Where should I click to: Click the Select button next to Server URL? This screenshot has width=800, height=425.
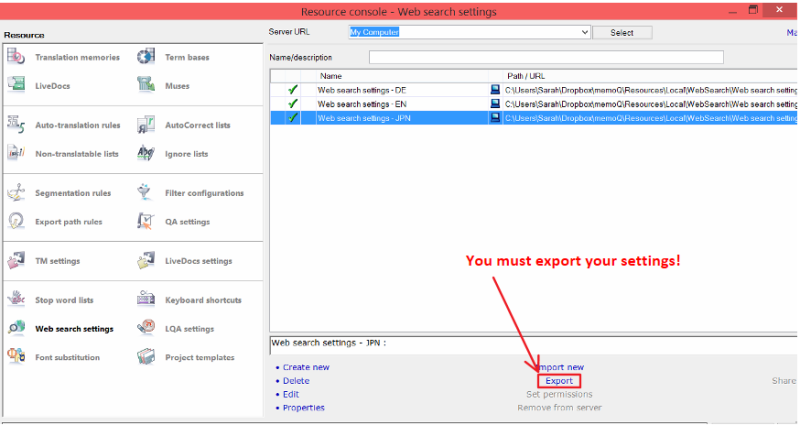[x=622, y=33]
